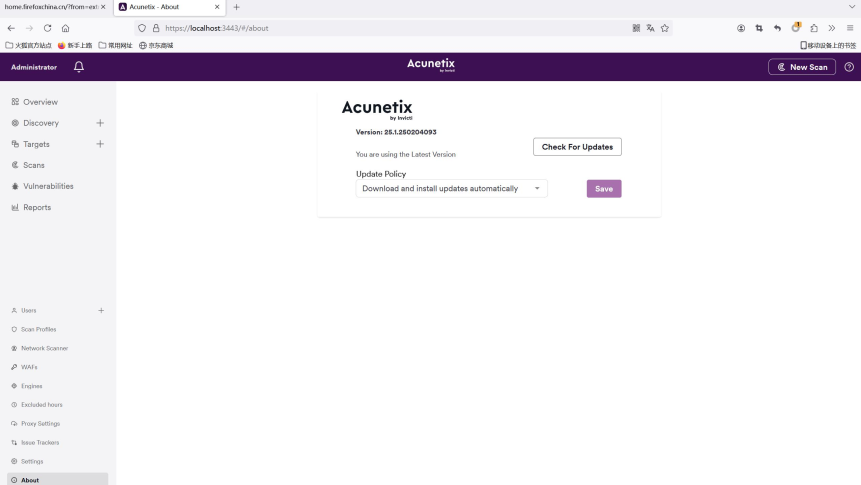861x485 pixels.
Task: Add a user with plus icon
Action: point(101,310)
